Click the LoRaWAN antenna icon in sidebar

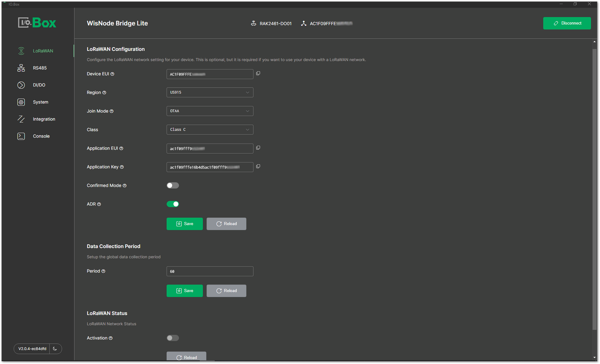point(21,51)
